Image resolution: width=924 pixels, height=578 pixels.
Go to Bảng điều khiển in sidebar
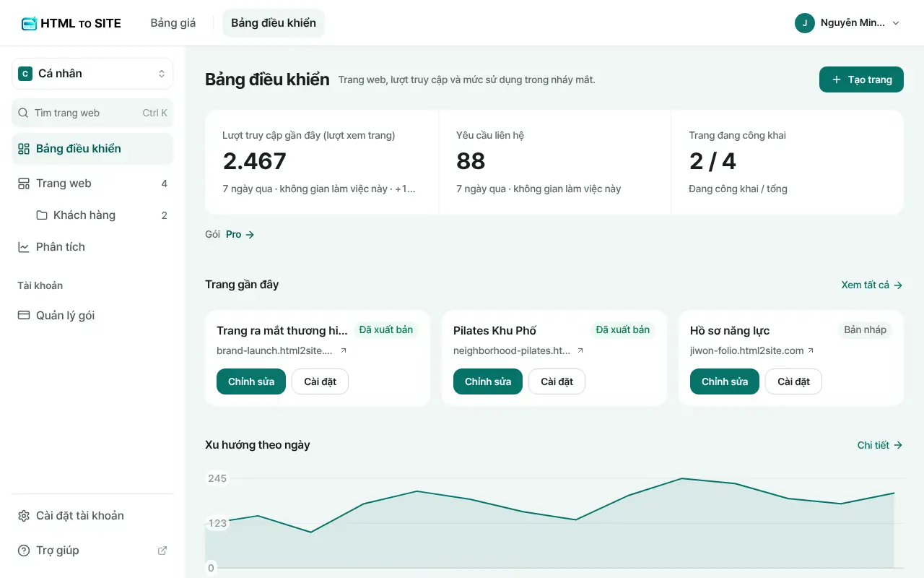[92, 149]
